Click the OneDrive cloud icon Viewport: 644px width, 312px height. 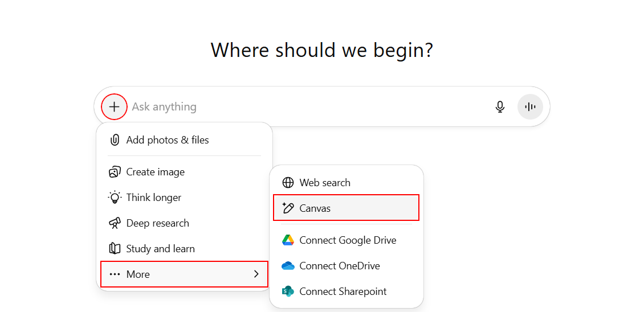pyautogui.click(x=288, y=266)
